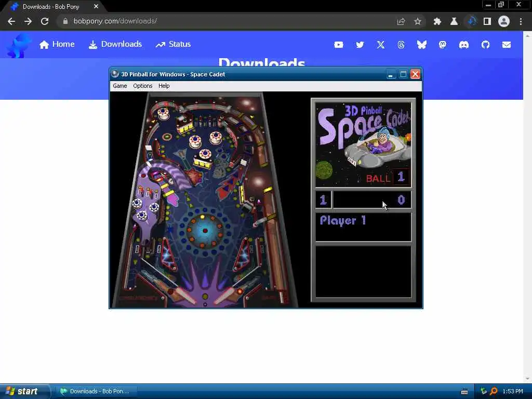
Task: Click the blue extension icon in toolbar
Action: [472, 21]
